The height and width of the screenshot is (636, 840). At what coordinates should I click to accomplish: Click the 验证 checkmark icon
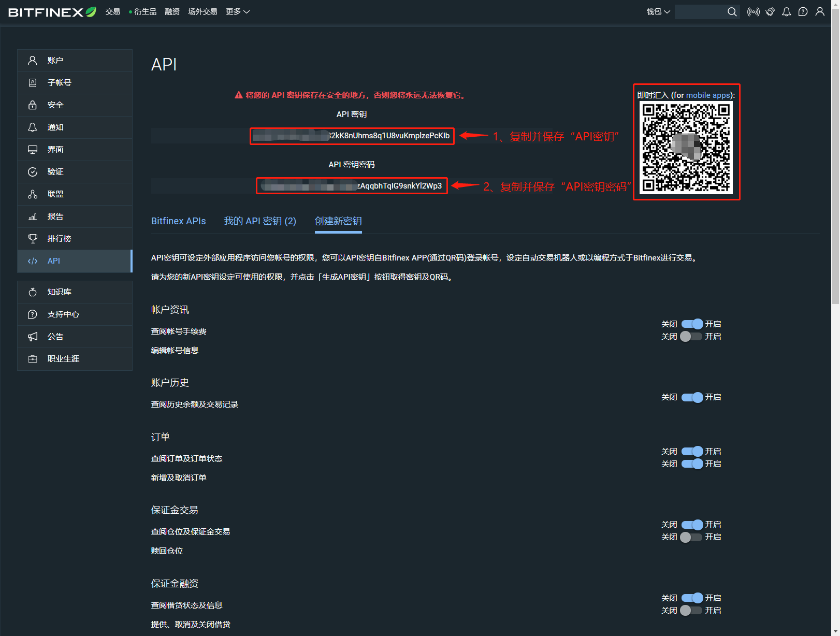click(33, 172)
